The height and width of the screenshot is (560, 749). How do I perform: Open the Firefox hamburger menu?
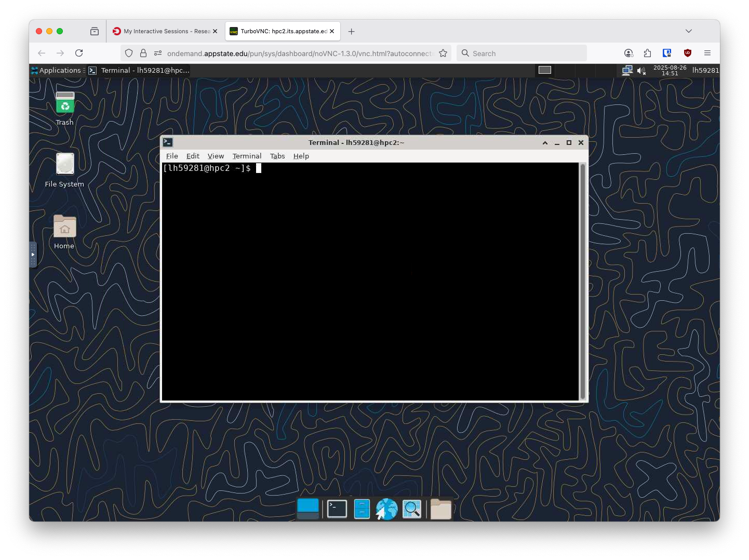point(707,53)
